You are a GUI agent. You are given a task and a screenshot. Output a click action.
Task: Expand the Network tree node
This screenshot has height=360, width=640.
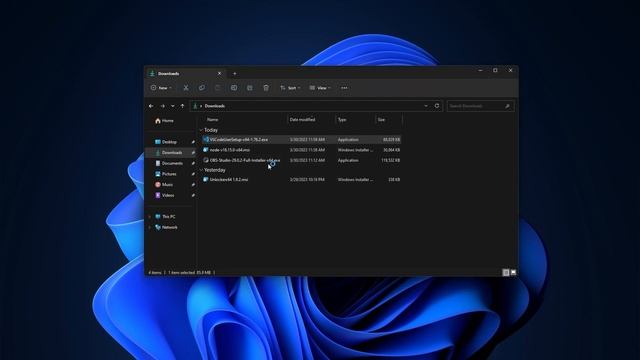pos(149,227)
